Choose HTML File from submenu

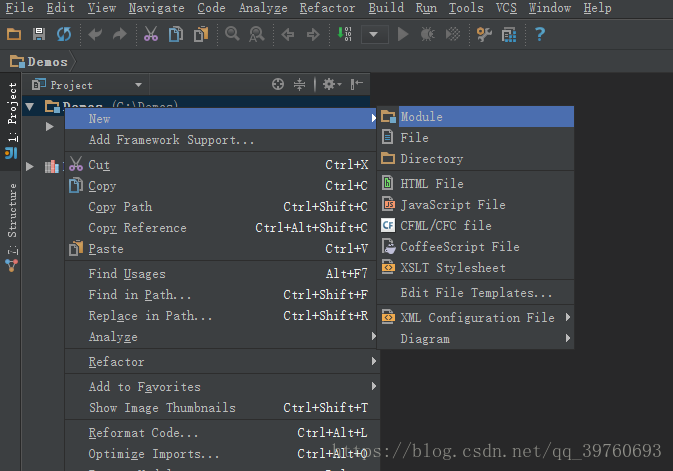[x=475, y=184]
